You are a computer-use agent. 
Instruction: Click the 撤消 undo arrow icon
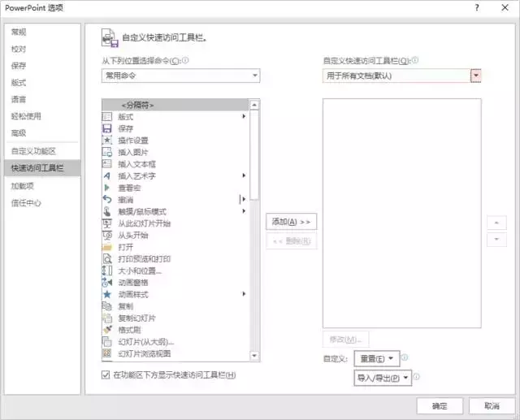coord(106,200)
